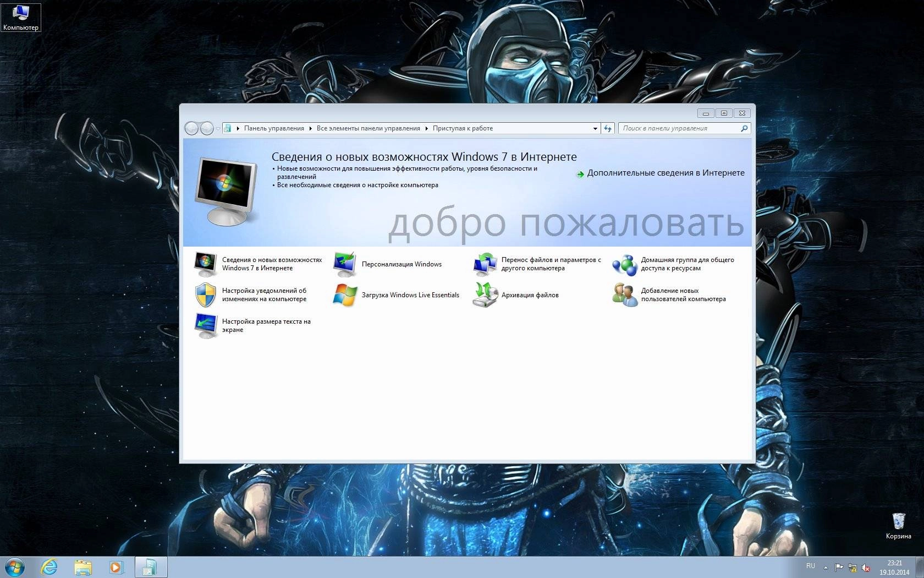924x578 pixels.
Task: Click the large Windows monitor banner image
Action: click(x=226, y=190)
